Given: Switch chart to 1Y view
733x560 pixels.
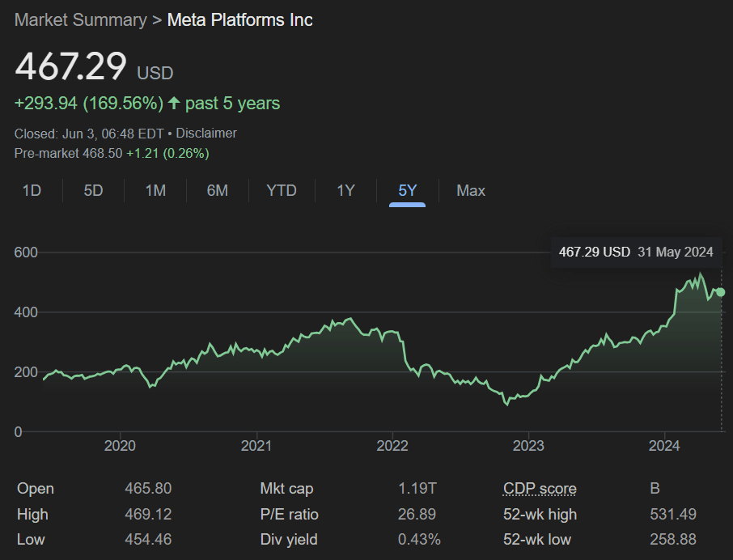Looking at the screenshot, I should pyautogui.click(x=346, y=191).
